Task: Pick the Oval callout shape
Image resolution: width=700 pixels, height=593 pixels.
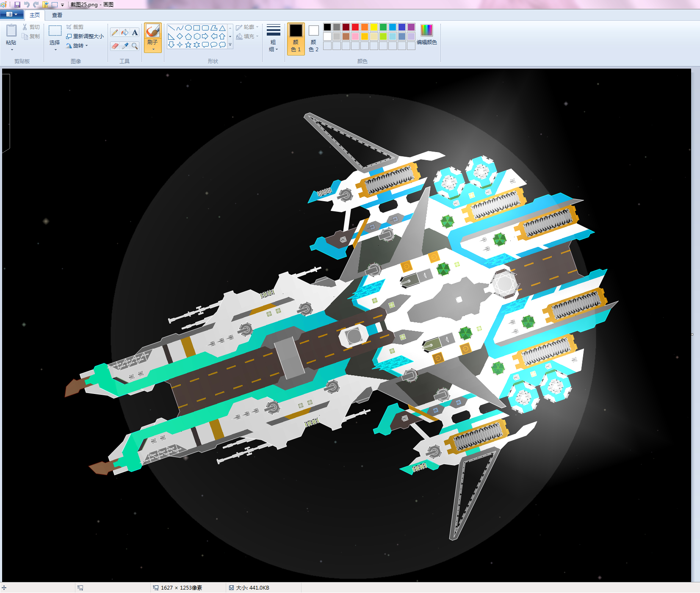Action: (214, 44)
